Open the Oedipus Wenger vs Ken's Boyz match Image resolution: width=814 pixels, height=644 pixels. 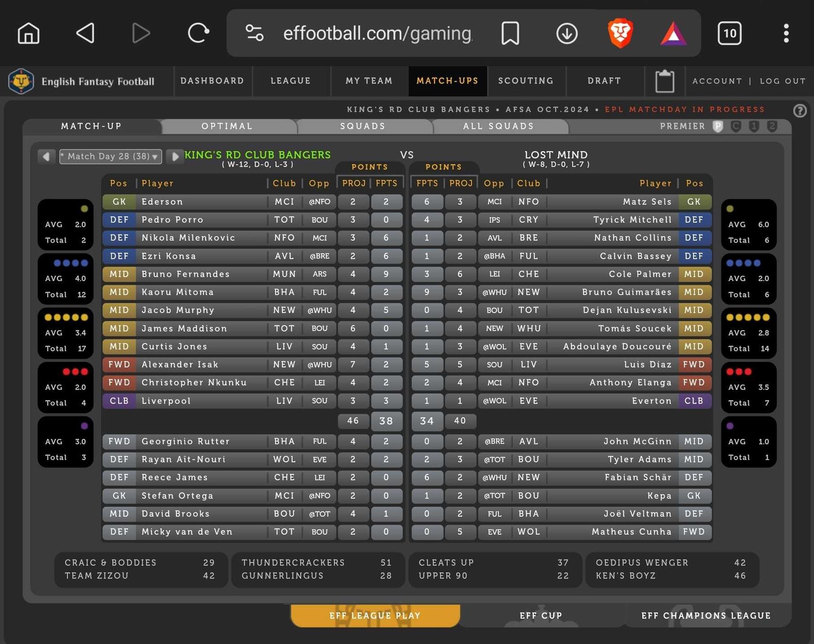(x=672, y=569)
